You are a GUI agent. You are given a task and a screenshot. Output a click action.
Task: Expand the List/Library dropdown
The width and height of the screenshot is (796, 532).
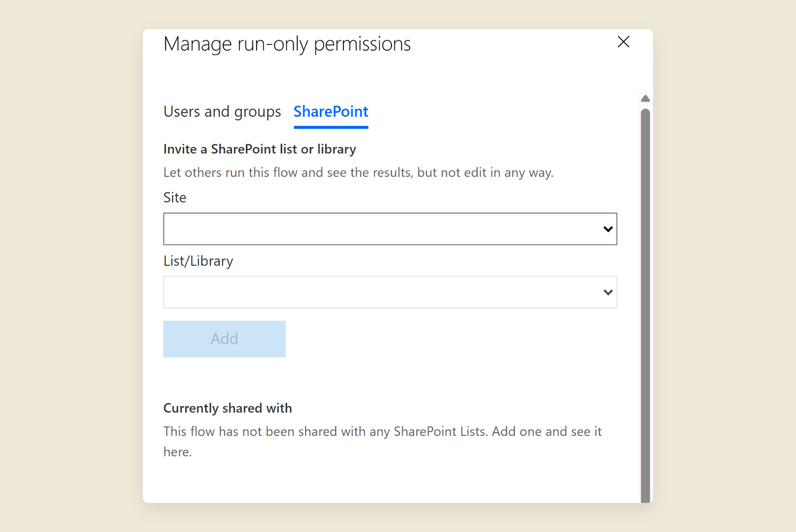[x=390, y=292]
